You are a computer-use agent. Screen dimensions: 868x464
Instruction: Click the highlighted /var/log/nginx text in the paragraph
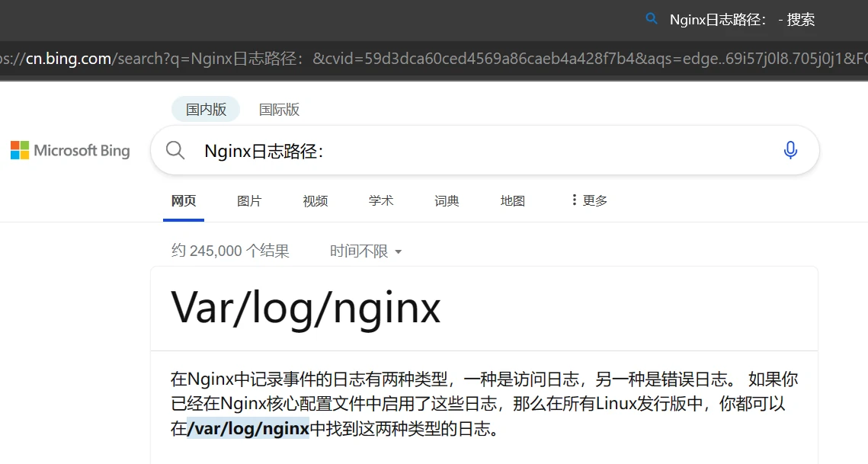tap(248, 428)
